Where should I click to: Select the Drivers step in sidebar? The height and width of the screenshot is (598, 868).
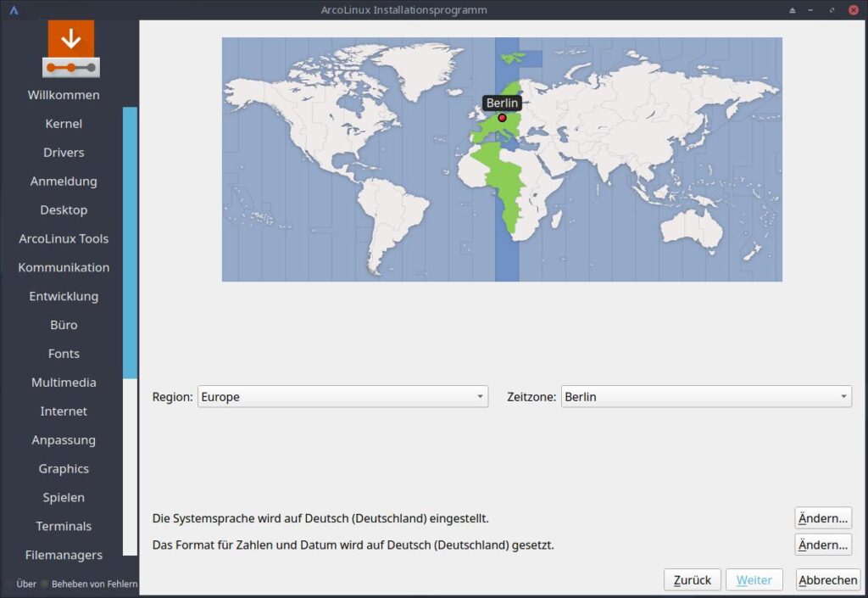click(64, 153)
